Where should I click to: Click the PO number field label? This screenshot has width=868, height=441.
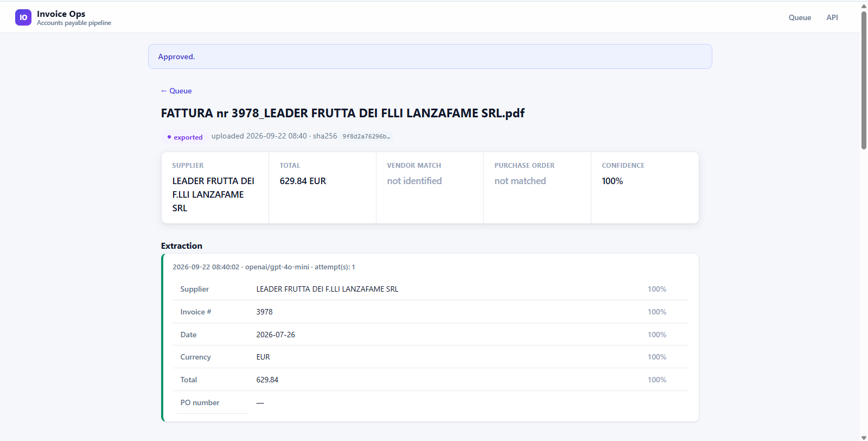(200, 402)
